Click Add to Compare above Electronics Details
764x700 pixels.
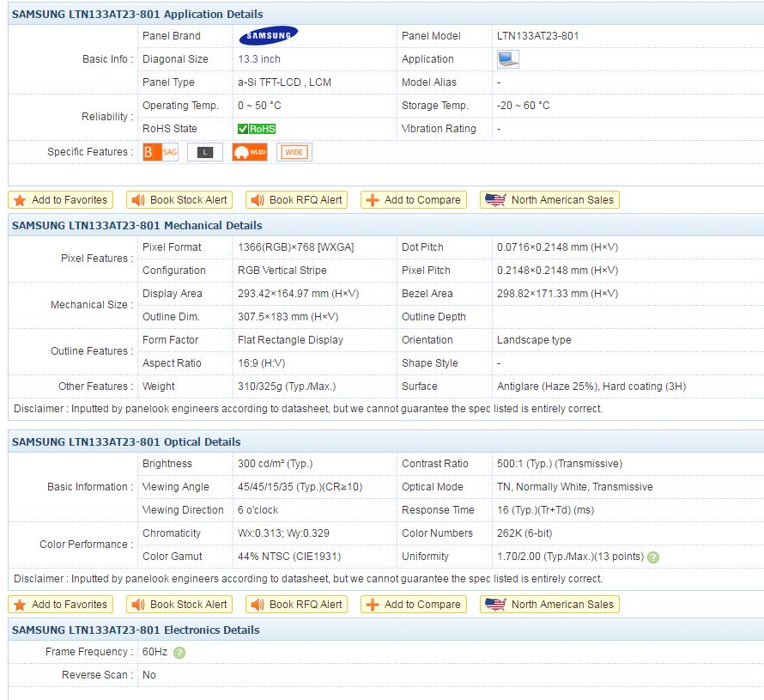(414, 605)
